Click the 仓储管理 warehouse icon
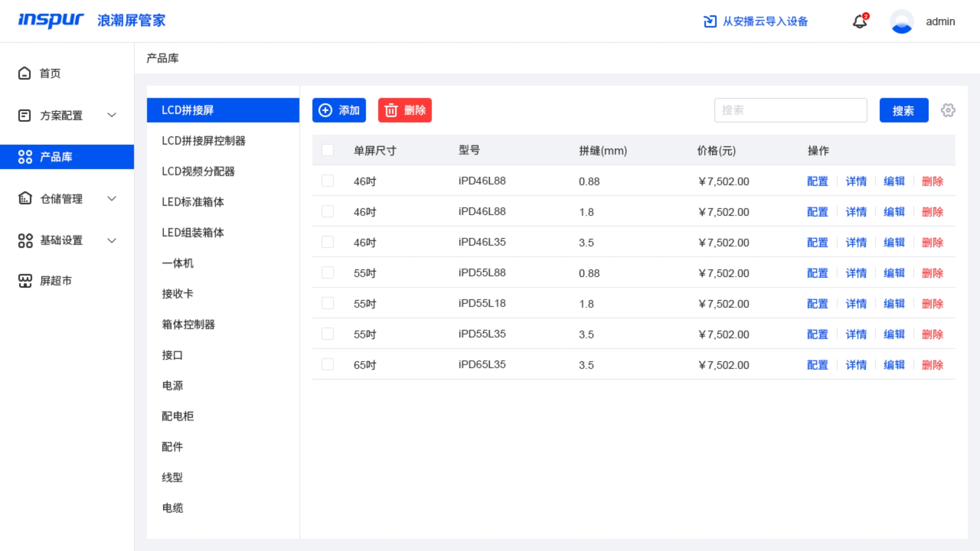This screenshot has width=980, height=551. click(x=25, y=198)
